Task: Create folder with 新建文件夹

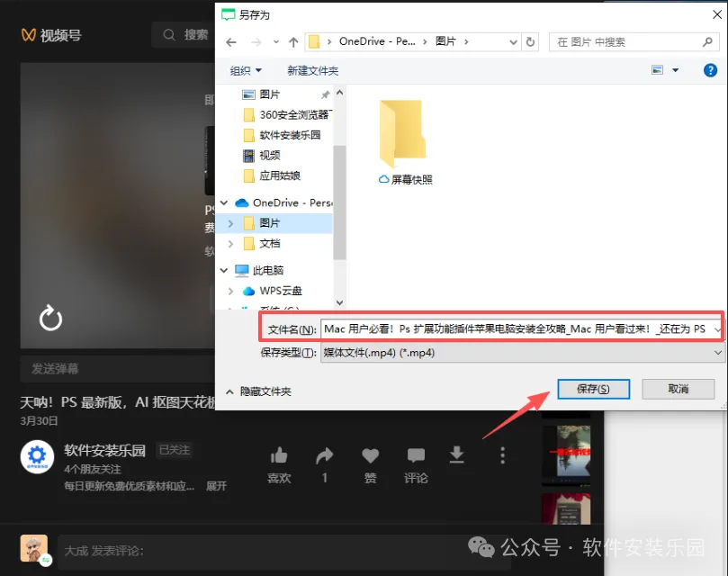Action: (x=312, y=70)
